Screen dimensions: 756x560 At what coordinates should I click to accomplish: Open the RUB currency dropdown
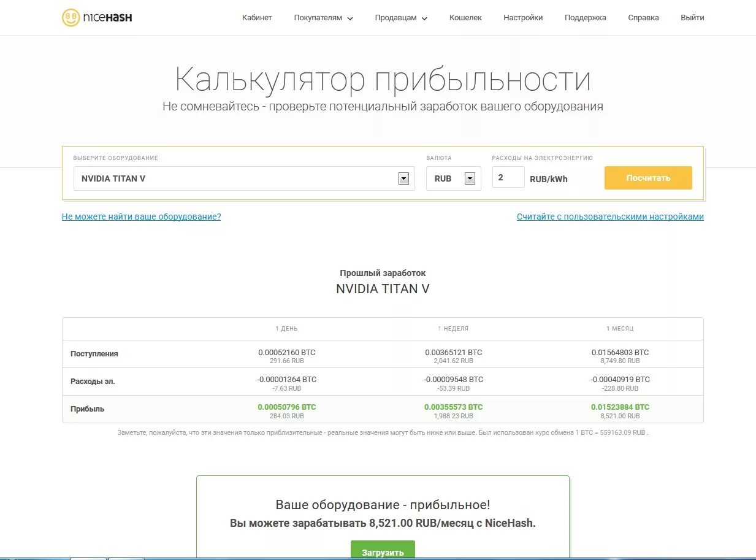coord(454,178)
